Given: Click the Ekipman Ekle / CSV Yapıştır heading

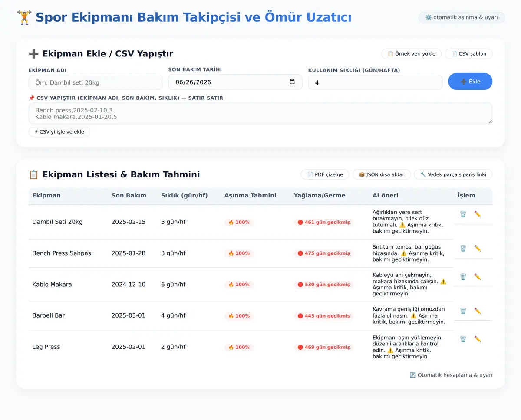Looking at the screenshot, I should pyautogui.click(x=101, y=54).
